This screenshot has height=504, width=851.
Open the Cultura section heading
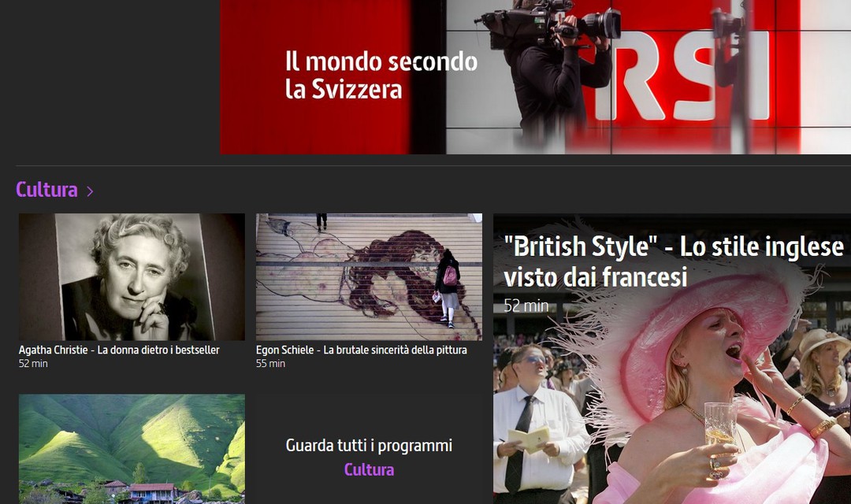(46, 190)
